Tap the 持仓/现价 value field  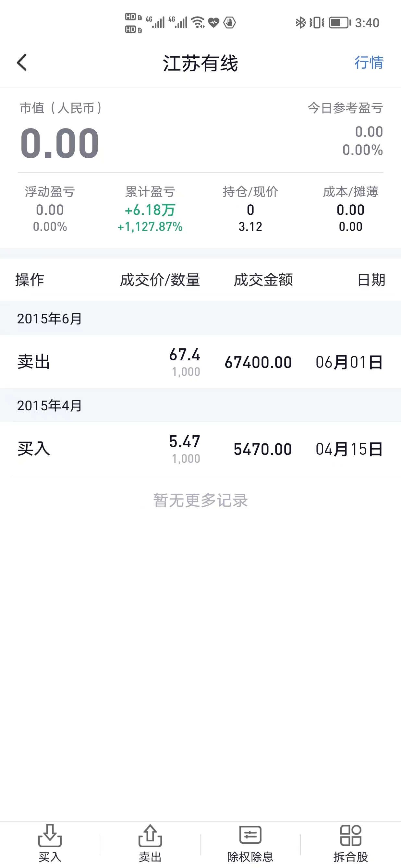pyautogui.click(x=250, y=218)
